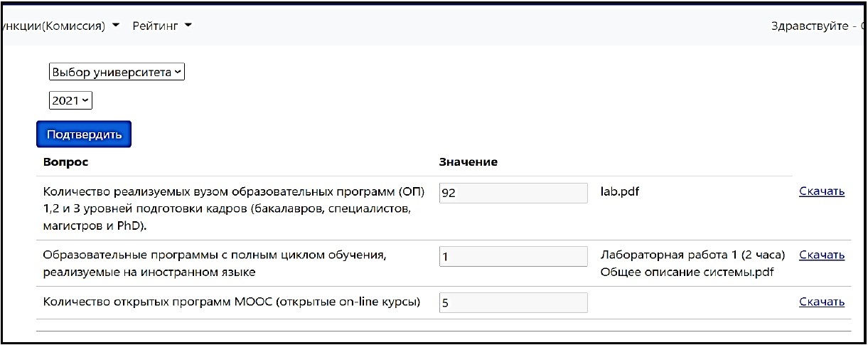
Task: Click the caret arrow beside Рейтинг
Action: click(188, 26)
